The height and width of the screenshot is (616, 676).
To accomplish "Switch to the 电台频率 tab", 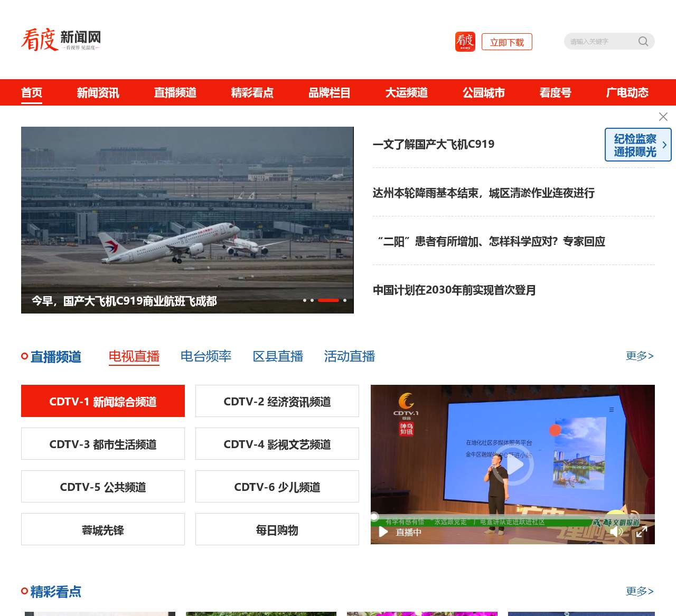I will [x=206, y=356].
